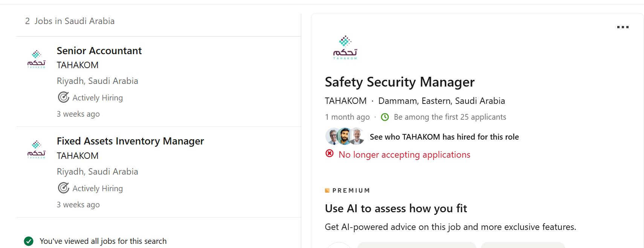
Task: Open the Senior Accountant job listing
Action: click(x=99, y=51)
